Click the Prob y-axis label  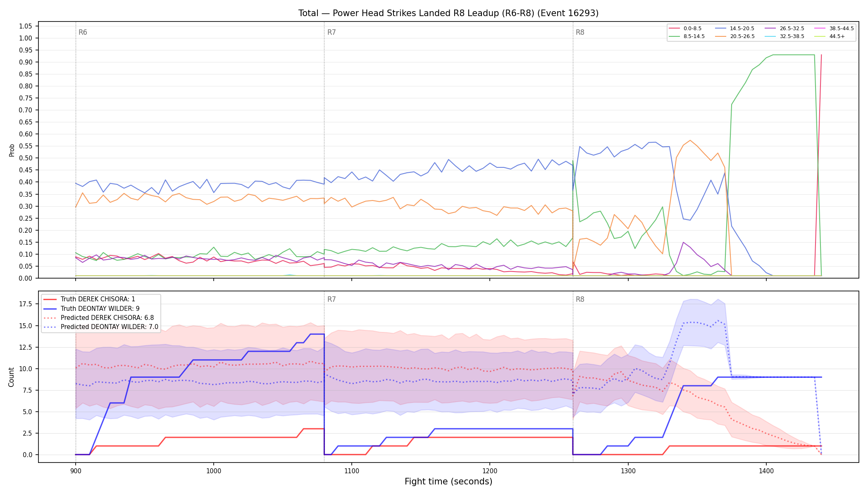click(12, 150)
